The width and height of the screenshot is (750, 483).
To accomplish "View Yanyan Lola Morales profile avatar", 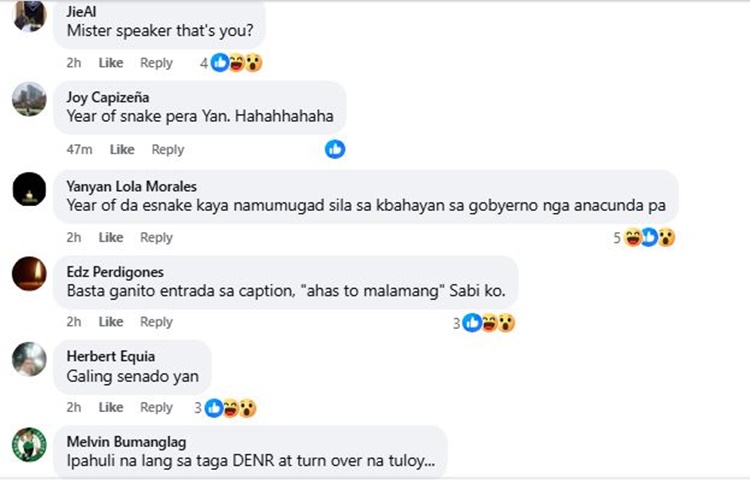I will coord(29,188).
